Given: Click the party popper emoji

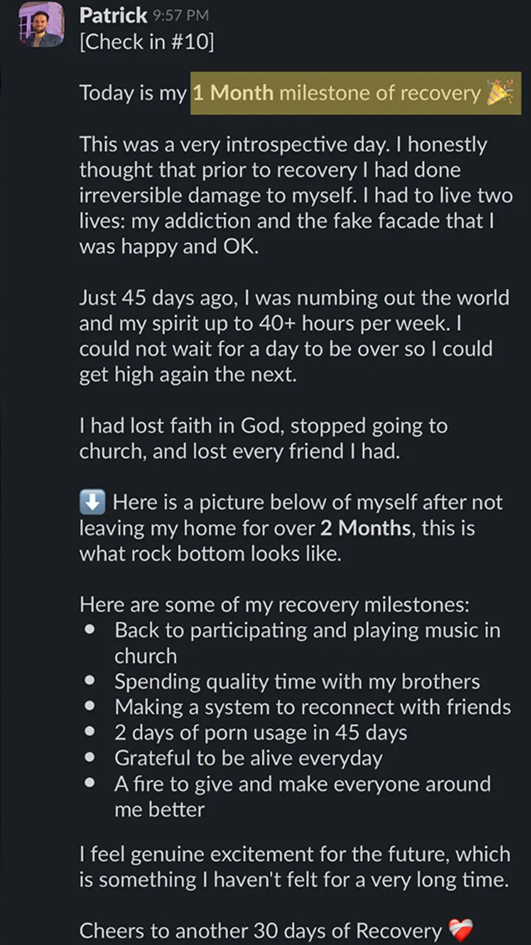Looking at the screenshot, I should tap(500, 93).
